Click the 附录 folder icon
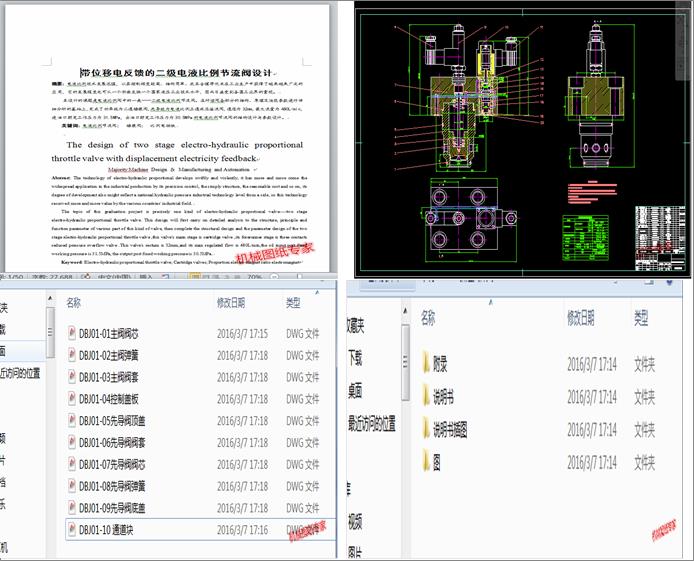694x561 pixels. (426, 363)
